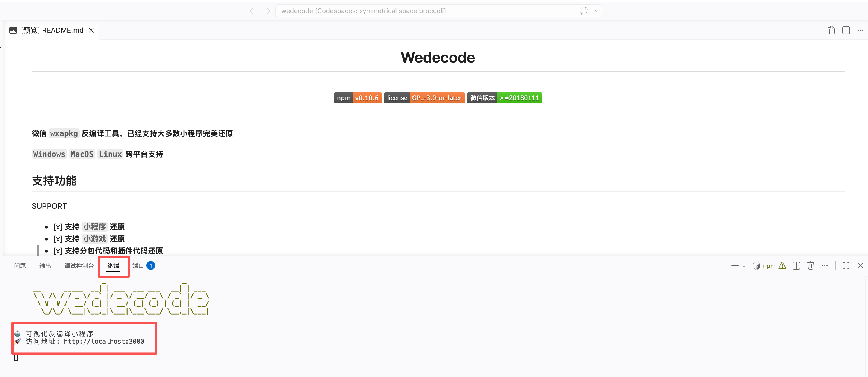Click the show source file icon

pyautogui.click(x=831, y=30)
